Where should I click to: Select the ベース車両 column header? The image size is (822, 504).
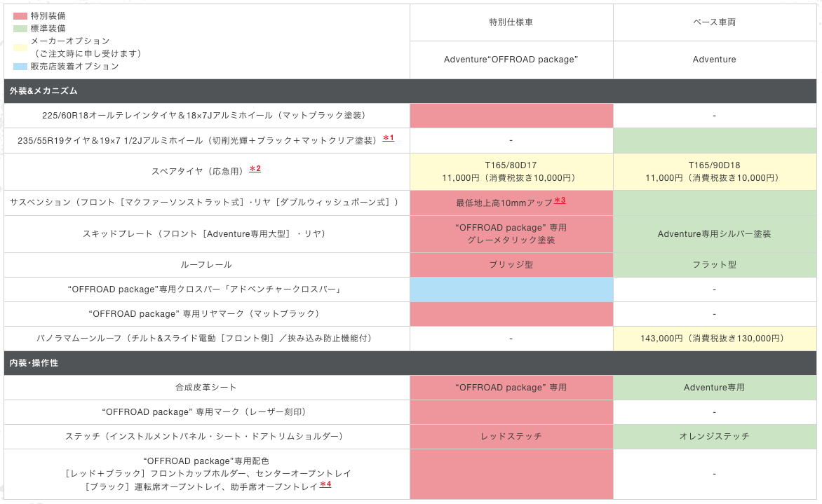click(x=715, y=22)
